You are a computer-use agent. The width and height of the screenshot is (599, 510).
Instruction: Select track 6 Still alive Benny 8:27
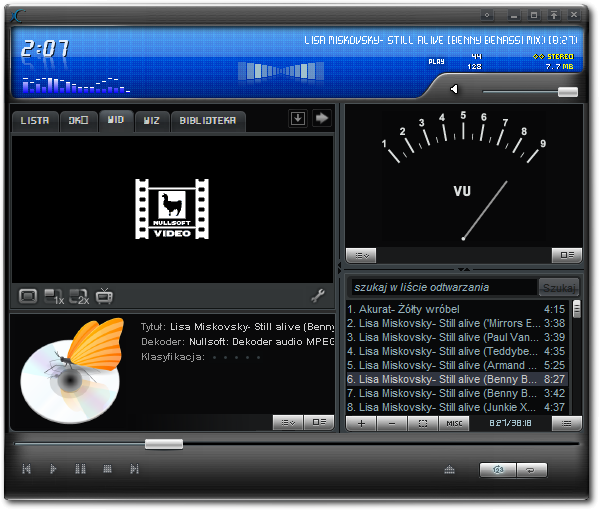pos(457,379)
